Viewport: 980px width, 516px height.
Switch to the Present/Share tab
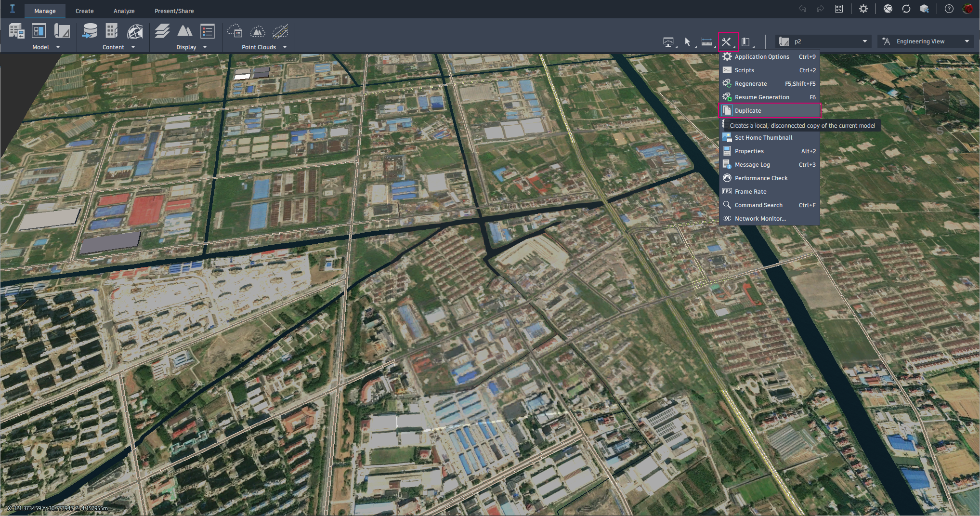tap(174, 11)
